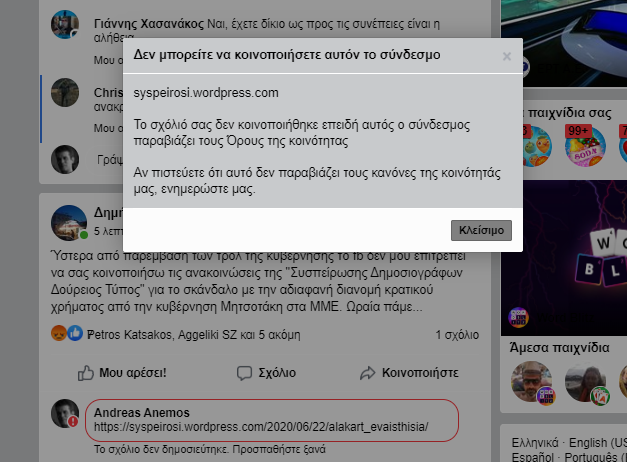Click the post text beginning "Ύστερα από παρέμβαση"
Viewport: 627px width, 462px height.
258,281
